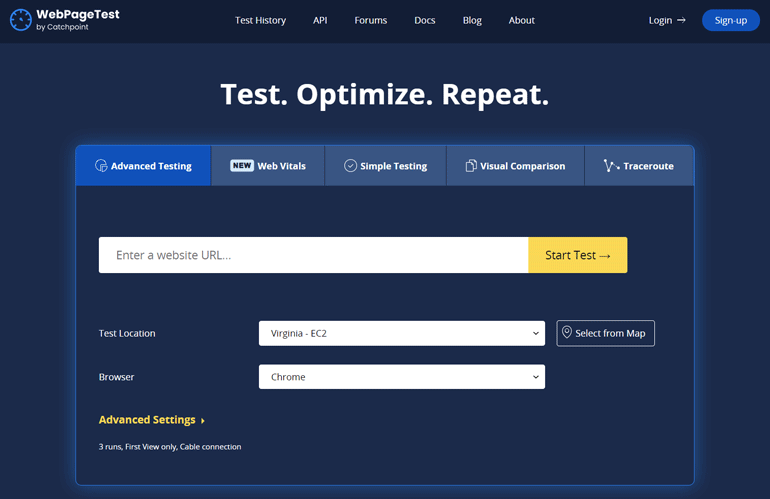Click the Simple Testing checkmark icon

350,166
